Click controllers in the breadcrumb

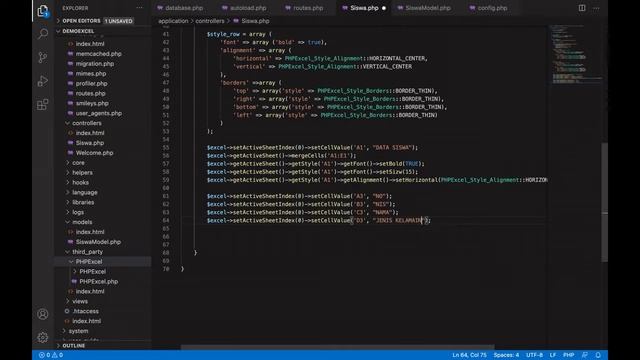tap(210, 21)
